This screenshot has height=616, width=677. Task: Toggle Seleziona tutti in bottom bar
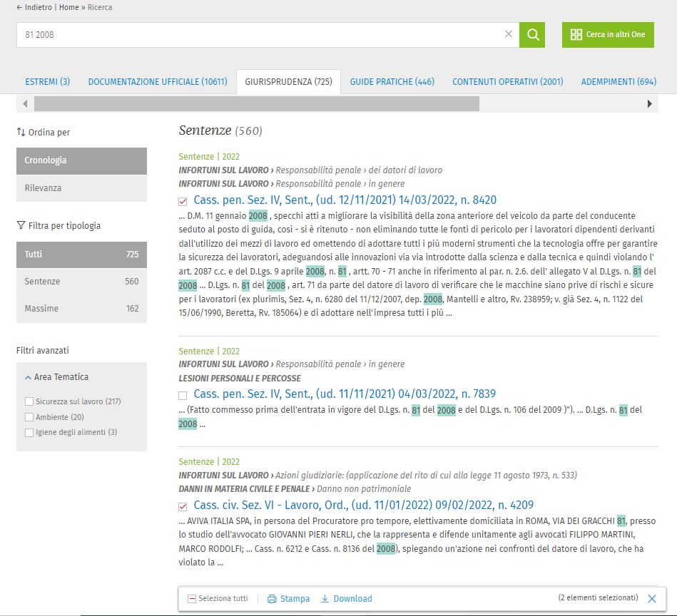coord(192,599)
